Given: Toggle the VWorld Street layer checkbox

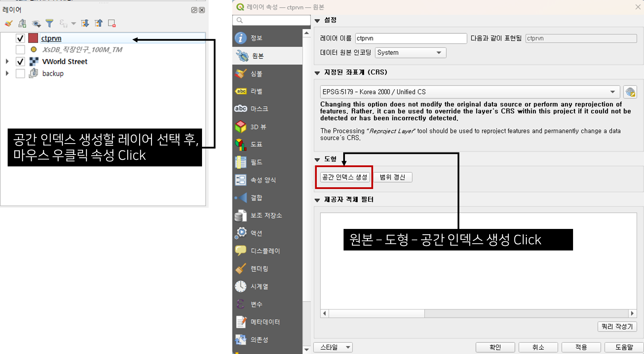Looking at the screenshot, I should 21,61.
